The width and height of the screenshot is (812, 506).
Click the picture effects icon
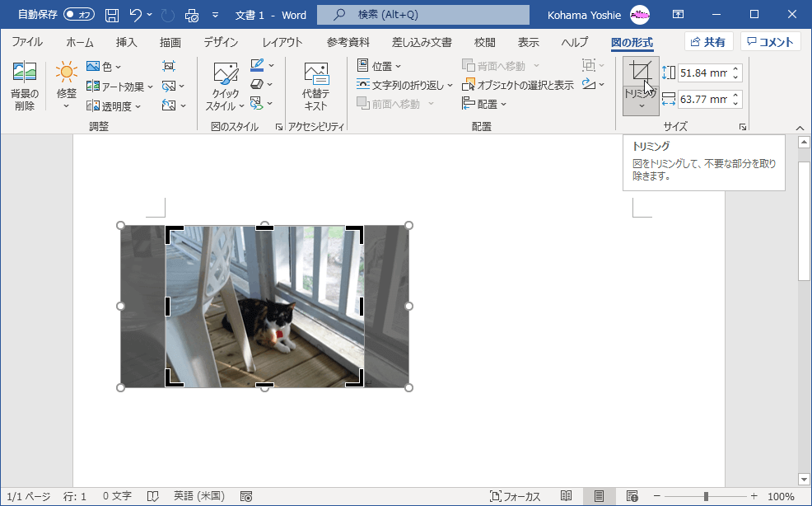258,84
